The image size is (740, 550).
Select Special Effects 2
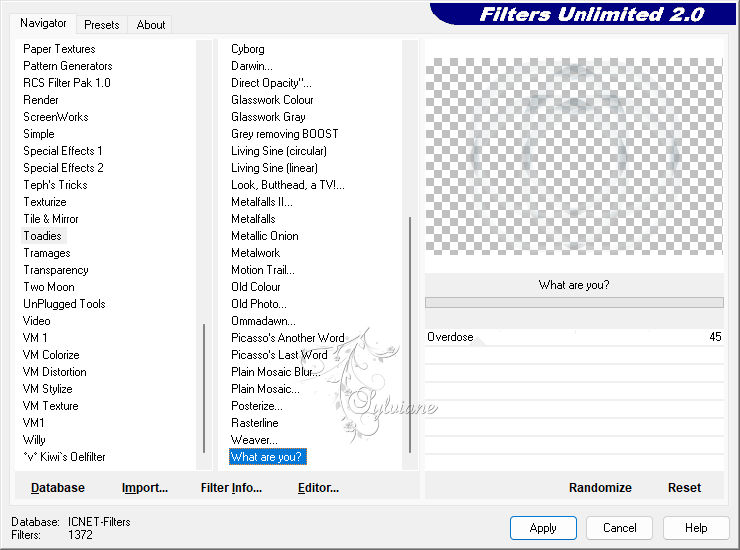[x=63, y=168]
